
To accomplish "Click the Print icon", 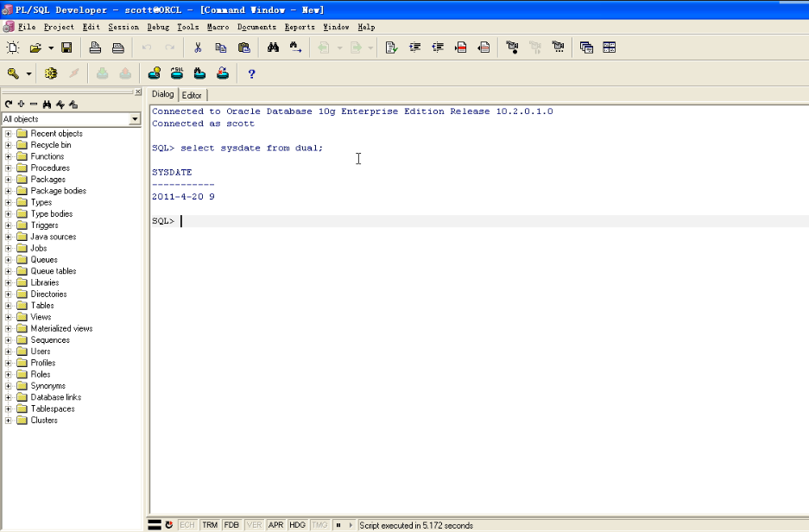I will pyautogui.click(x=95, y=47).
